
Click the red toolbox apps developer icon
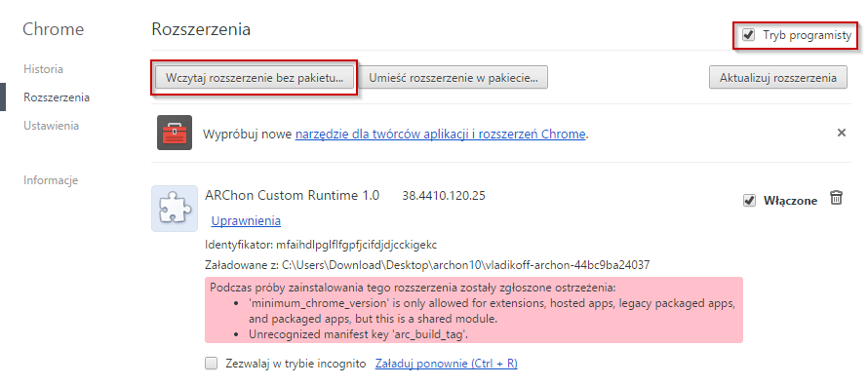click(175, 133)
